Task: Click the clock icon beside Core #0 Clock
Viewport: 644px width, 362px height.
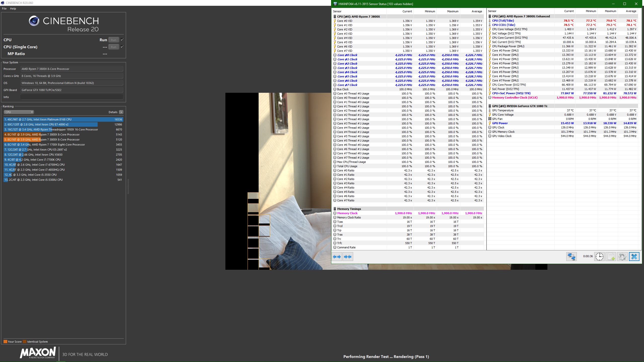Action: 335,55
